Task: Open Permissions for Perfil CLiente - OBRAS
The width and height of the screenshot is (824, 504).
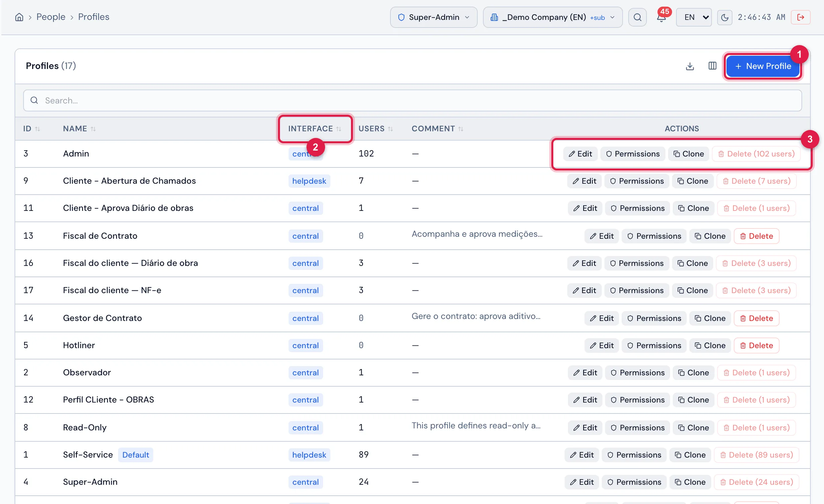Action: 637,400
